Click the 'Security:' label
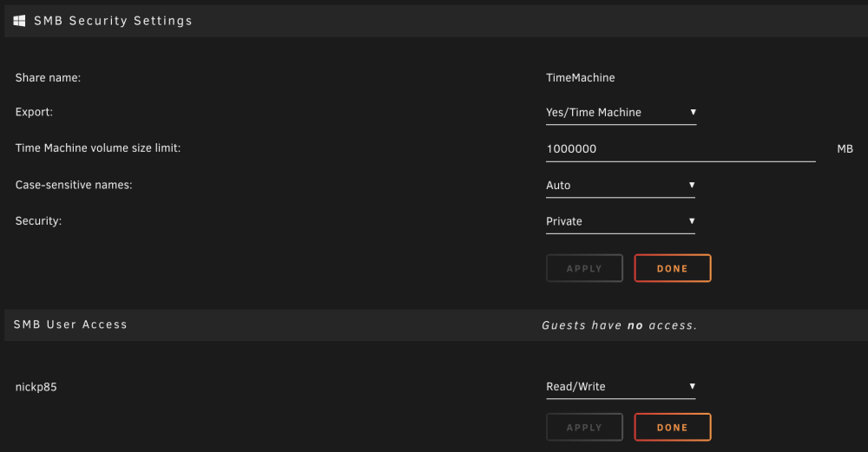 coord(38,221)
